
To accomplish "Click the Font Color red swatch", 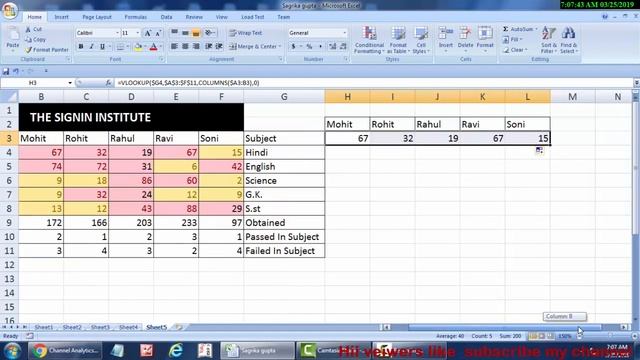I will click(x=153, y=47).
